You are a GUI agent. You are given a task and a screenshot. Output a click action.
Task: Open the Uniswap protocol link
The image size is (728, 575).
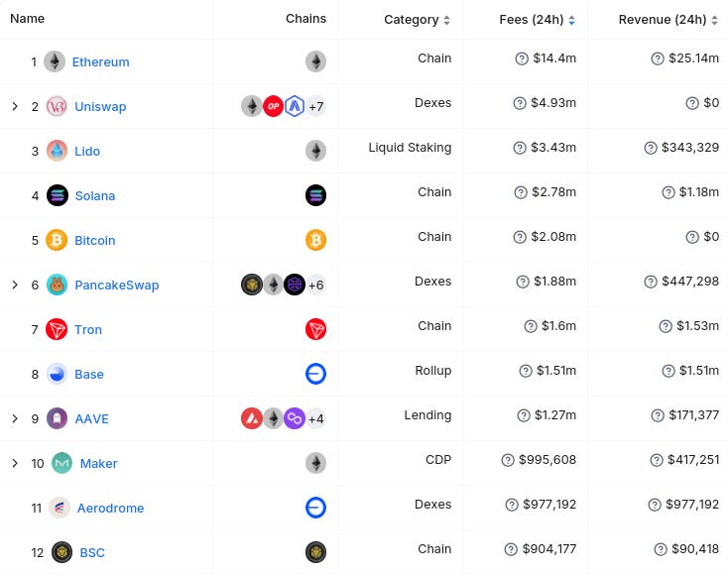point(100,106)
